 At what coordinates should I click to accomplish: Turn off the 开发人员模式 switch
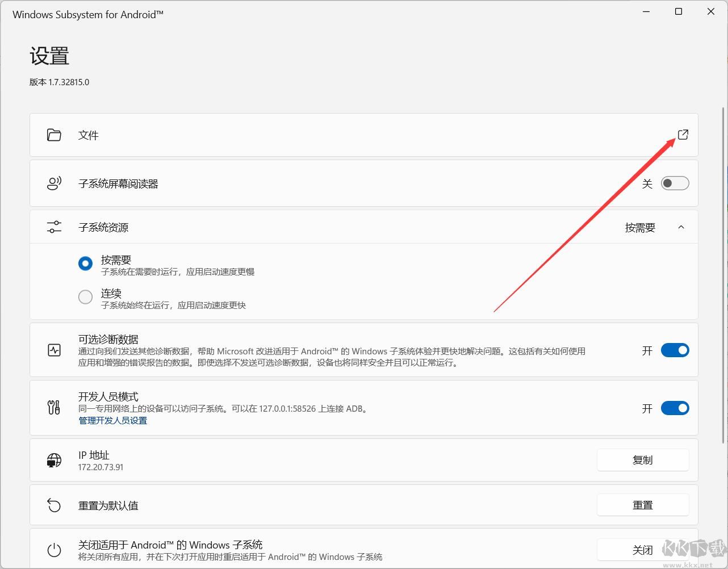675,408
